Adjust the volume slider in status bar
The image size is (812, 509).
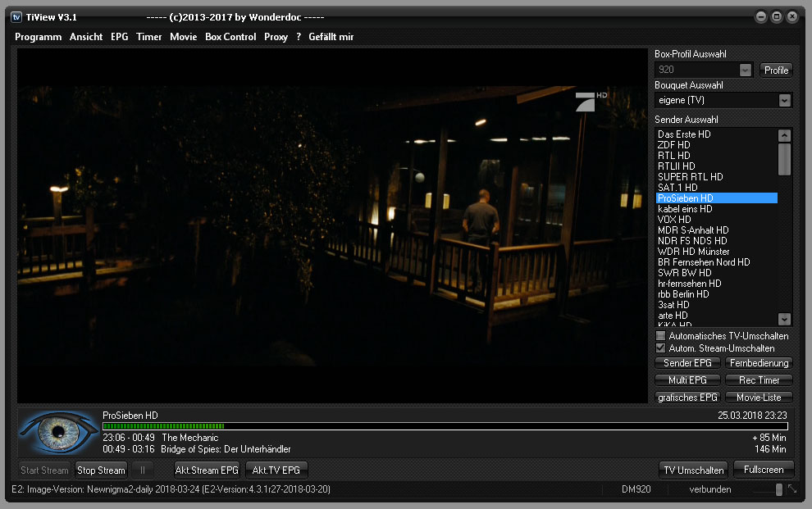[x=778, y=489]
